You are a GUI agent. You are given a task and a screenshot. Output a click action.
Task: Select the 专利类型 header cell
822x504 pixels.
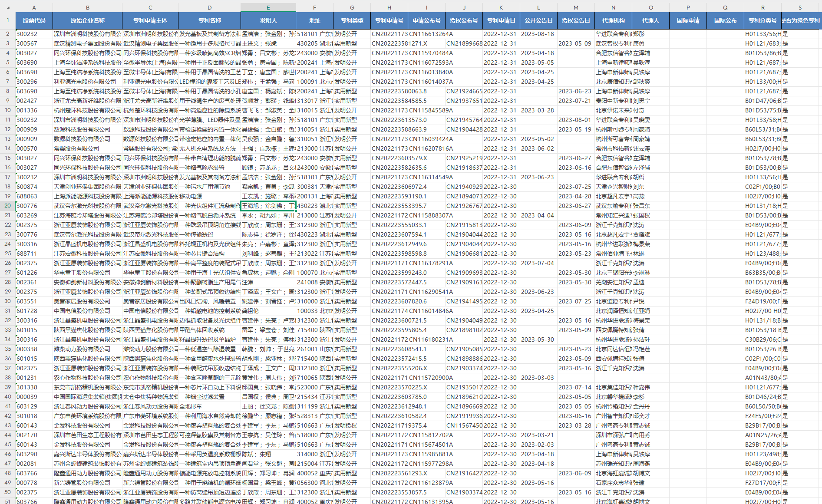[352, 20]
